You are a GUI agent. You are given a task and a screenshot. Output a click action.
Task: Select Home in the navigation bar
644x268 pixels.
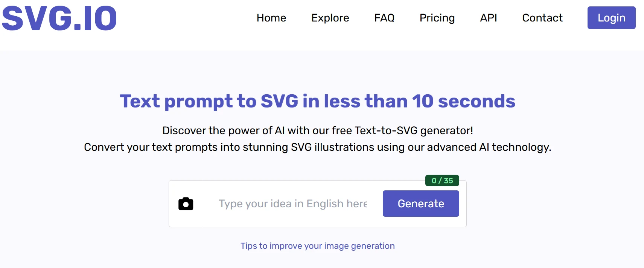tap(271, 18)
